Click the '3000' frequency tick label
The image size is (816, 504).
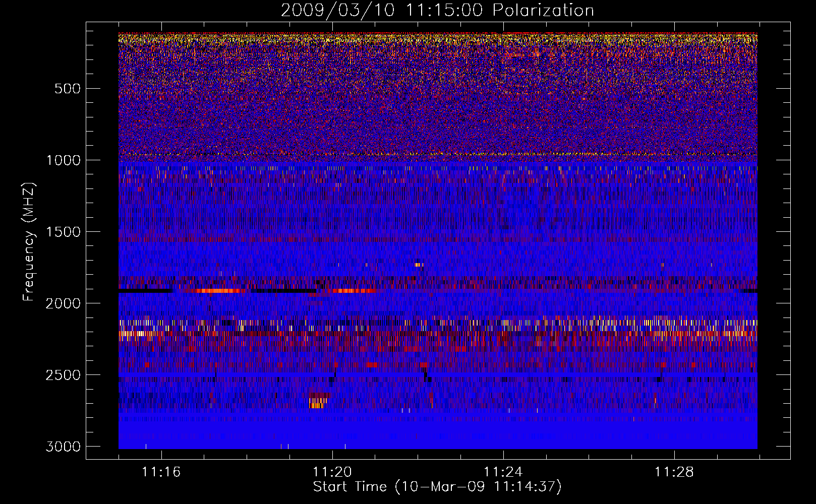63,447
